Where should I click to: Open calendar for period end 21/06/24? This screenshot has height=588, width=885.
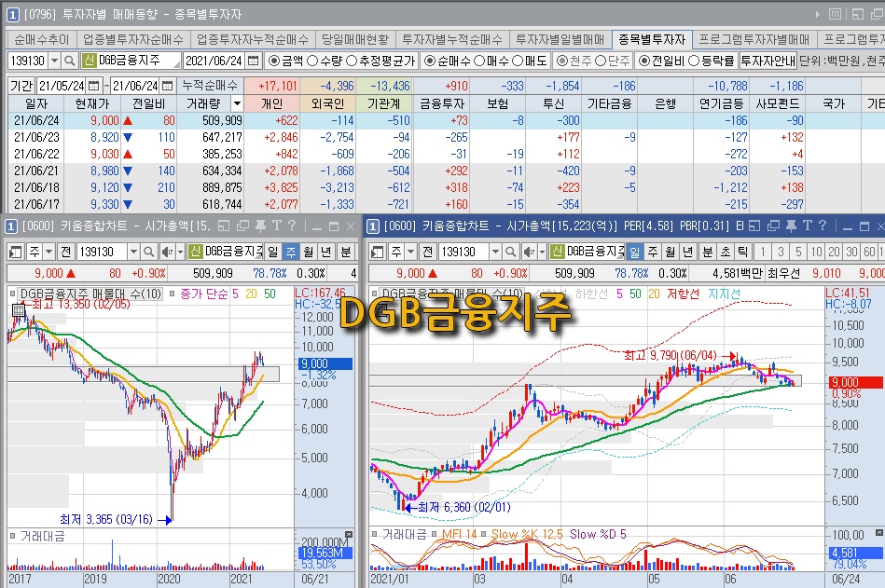click(x=167, y=86)
